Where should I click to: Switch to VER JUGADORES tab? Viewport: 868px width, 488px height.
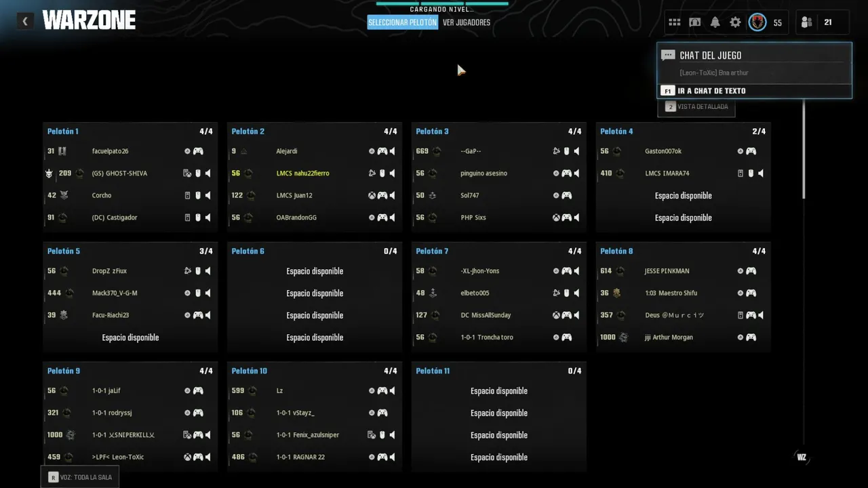(467, 22)
